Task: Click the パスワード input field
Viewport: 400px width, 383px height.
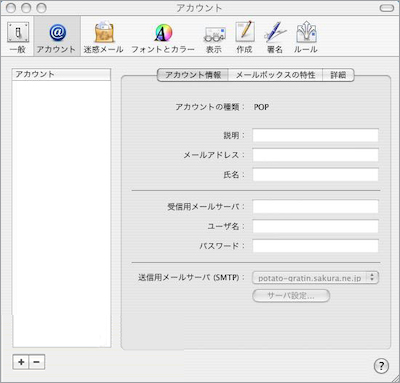Action: 315,246
